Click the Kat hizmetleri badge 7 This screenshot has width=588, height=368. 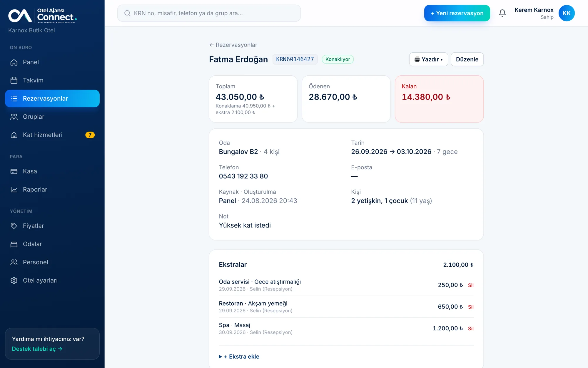coord(90,135)
